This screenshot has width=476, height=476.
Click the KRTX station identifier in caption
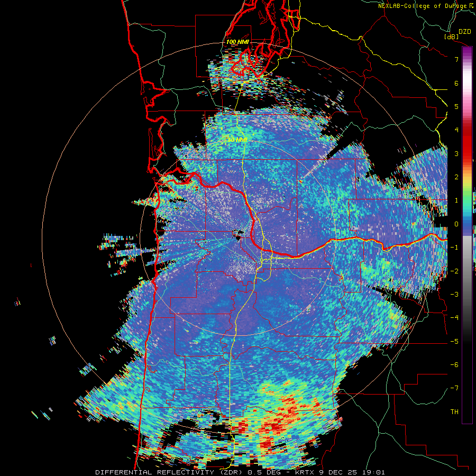pos(305,472)
